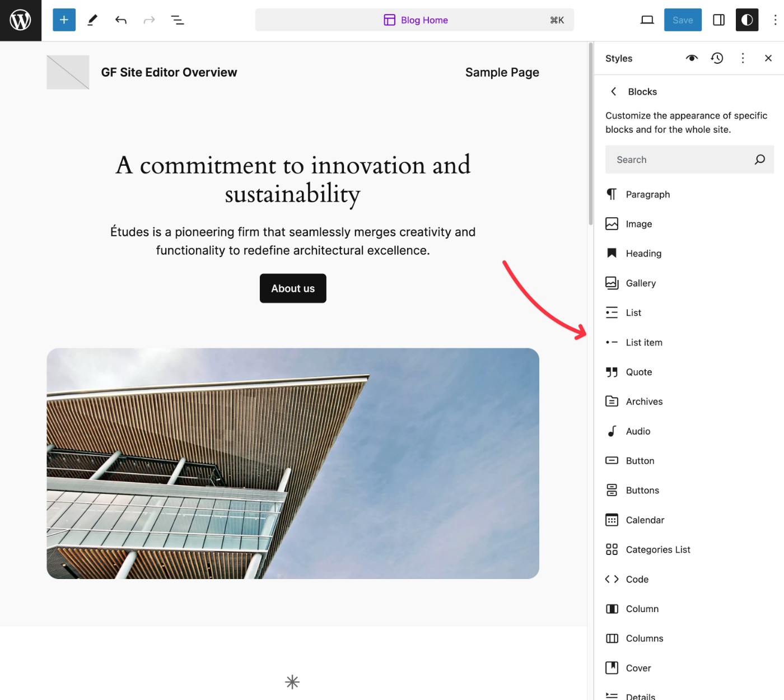Click the WordPress logo to exit editor
Viewport: 784px width, 700px height.
coord(21,20)
